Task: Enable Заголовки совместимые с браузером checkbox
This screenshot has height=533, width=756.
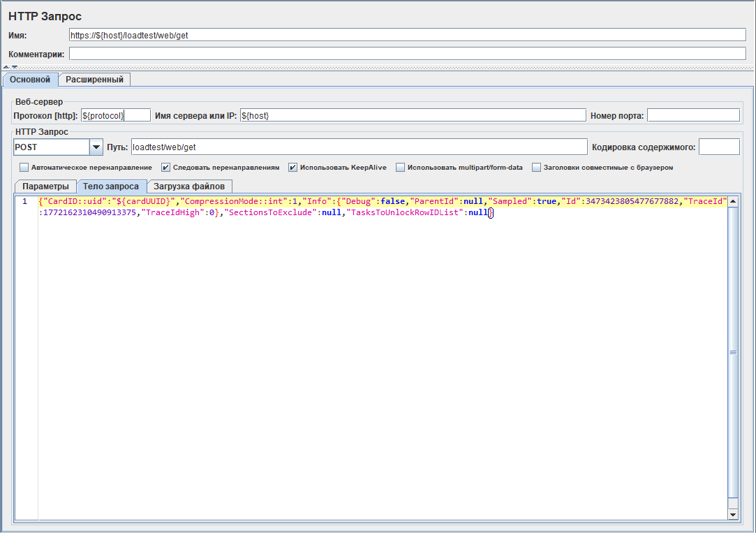Action: click(536, 168)
